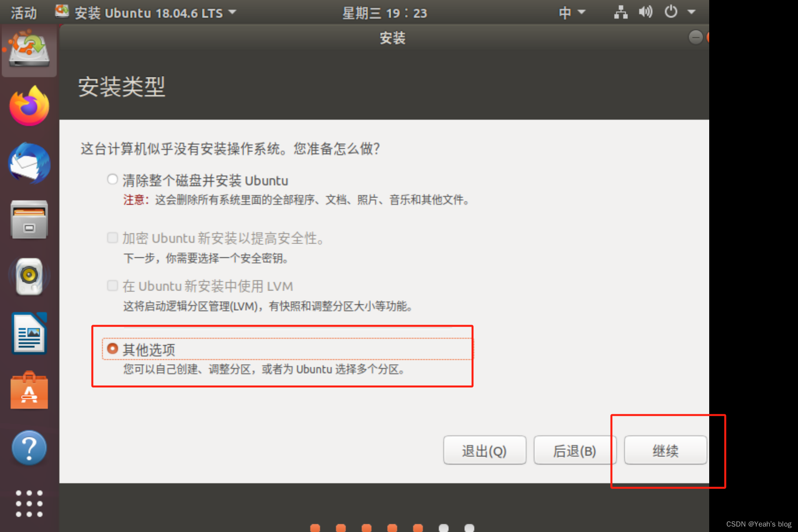Open Thunderbird mail from the dock

[x=29, y=163]
